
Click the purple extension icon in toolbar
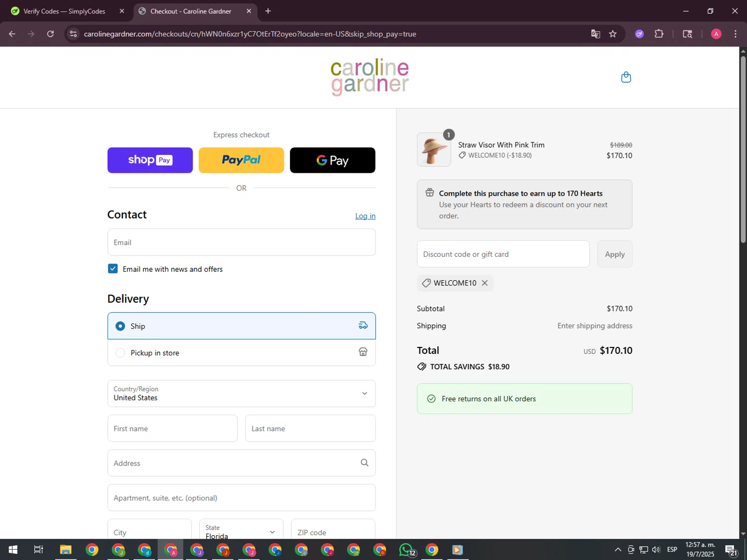pyautogui.click(x=639, y=34)
